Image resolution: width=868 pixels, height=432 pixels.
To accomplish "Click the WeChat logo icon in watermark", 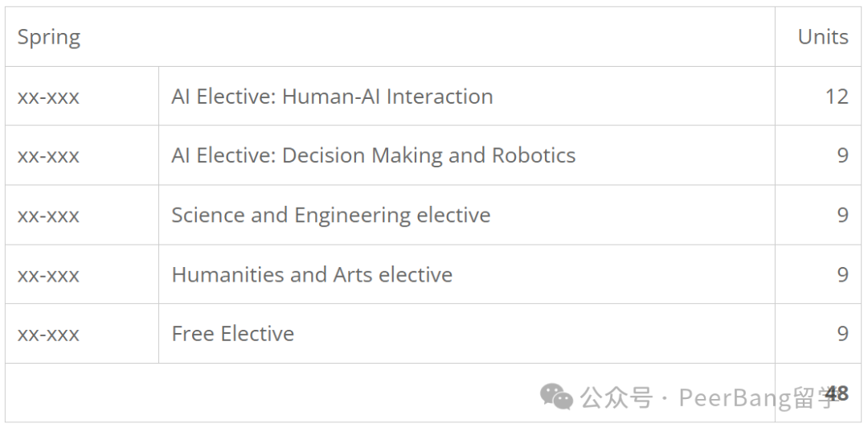I will click(556, 397).
